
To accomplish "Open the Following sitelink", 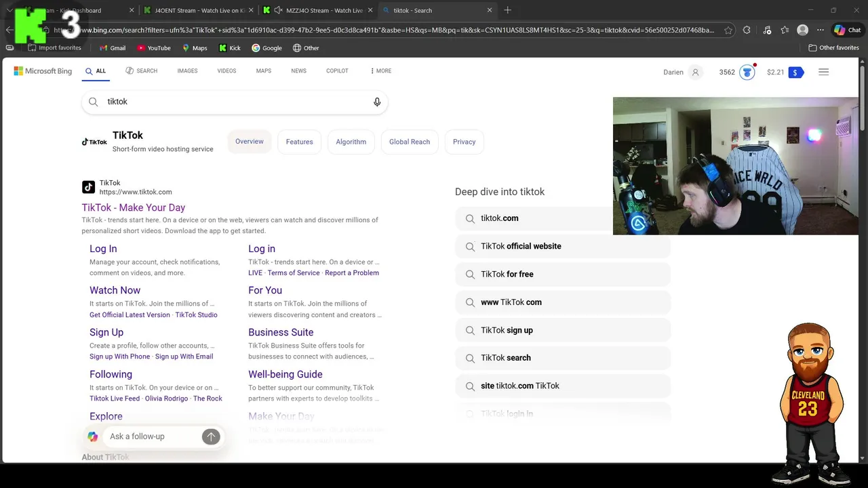I will point(111,374).
